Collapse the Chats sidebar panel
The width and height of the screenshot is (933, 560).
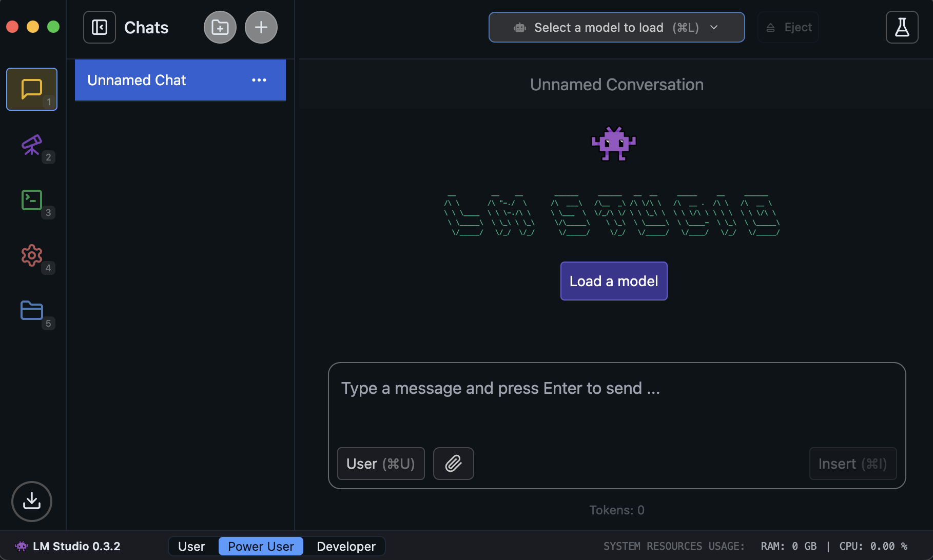click(x=100, y=27)
